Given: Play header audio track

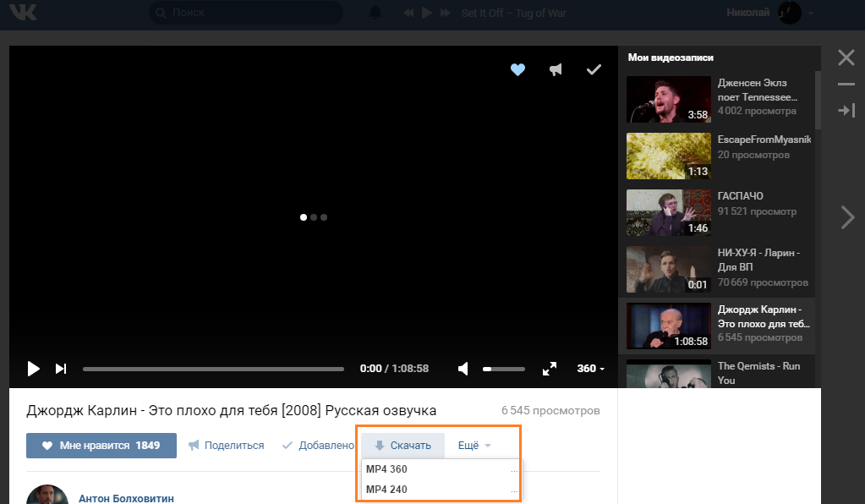Looking at the screenshot, I should [426, 13].
